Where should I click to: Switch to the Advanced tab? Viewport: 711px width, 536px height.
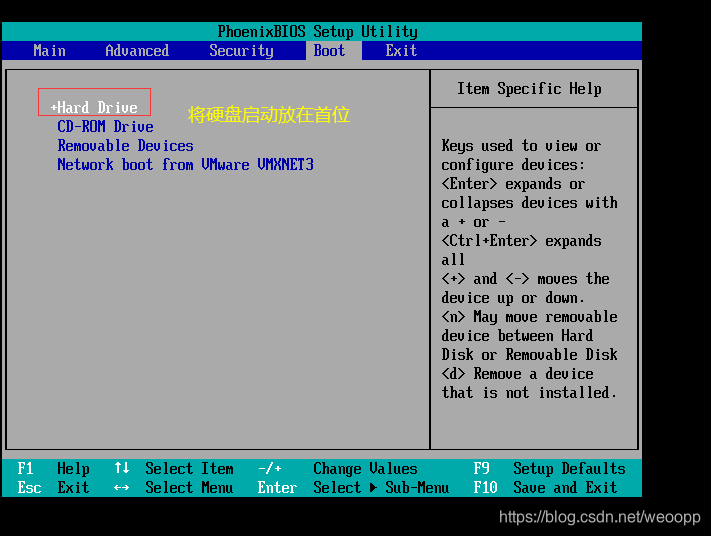[x=137, y=50]
